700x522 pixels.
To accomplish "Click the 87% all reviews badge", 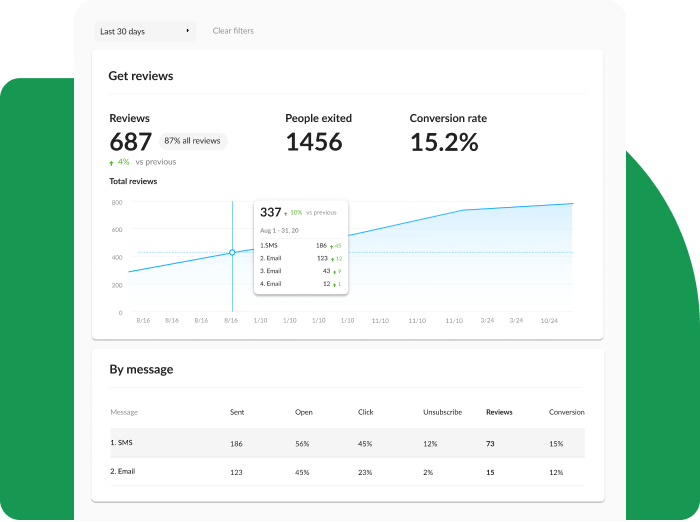I will pos(193,141).
